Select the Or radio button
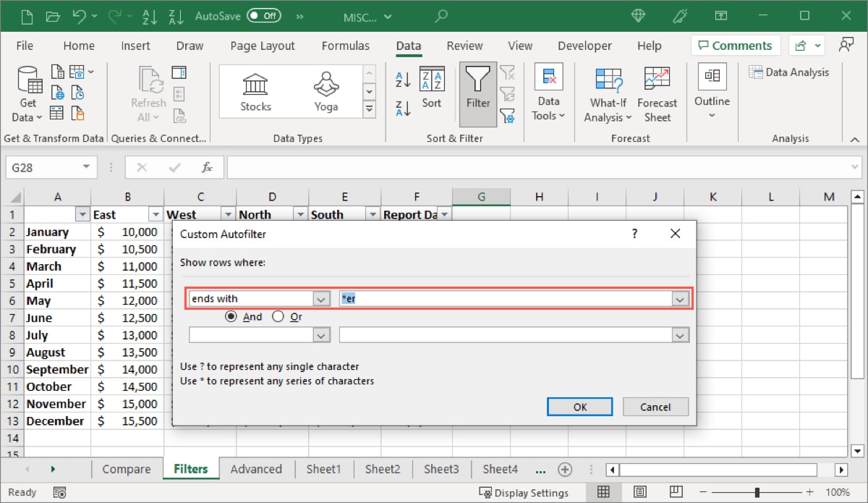The image size is (868, 503). point(278,316)
